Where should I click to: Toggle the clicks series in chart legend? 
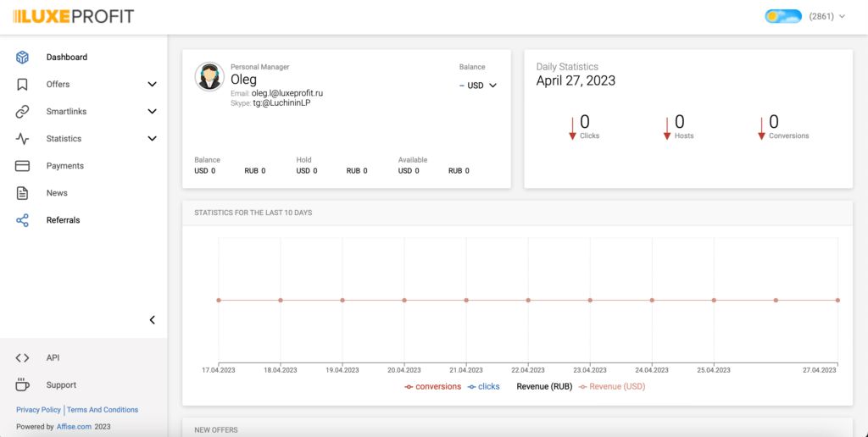[x=483, y=386]
